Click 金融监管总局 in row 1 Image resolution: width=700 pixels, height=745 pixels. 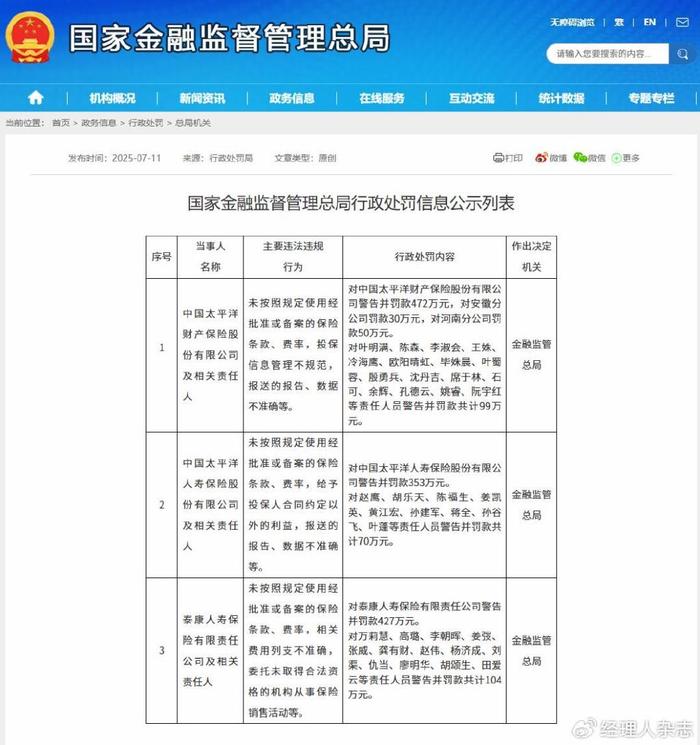pyautogui.click(x=531, y=354)
